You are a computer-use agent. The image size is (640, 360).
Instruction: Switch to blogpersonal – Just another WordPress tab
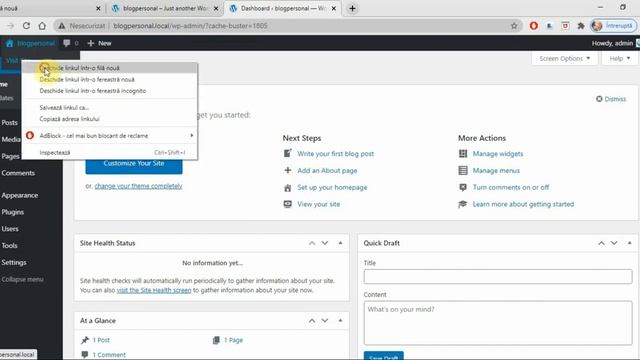165,8
